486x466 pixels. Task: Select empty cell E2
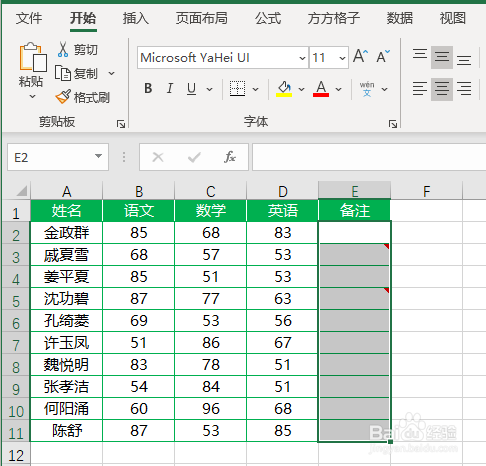point(355,232)
